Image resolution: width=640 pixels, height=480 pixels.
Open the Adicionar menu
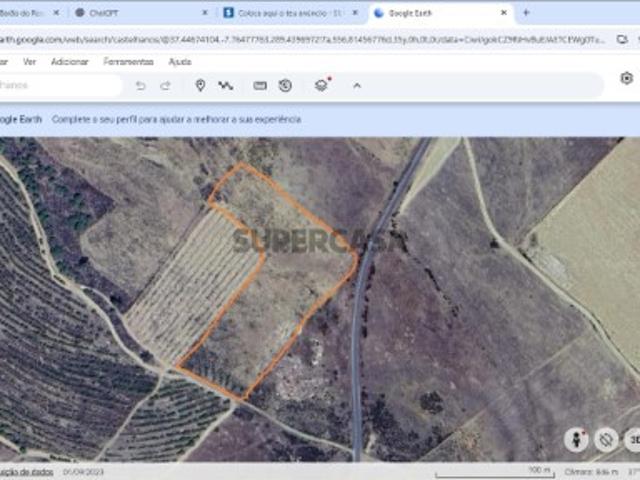point(69,62)
